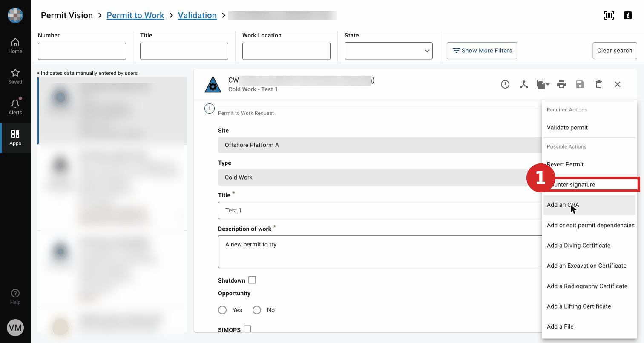The image size is (644, 343).
Task: Click Show More Filters button
Action: tap(482, 51)
